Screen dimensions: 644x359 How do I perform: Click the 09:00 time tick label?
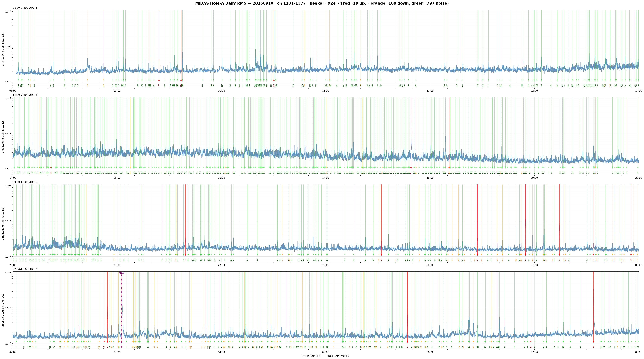click(x=117, y=91)
